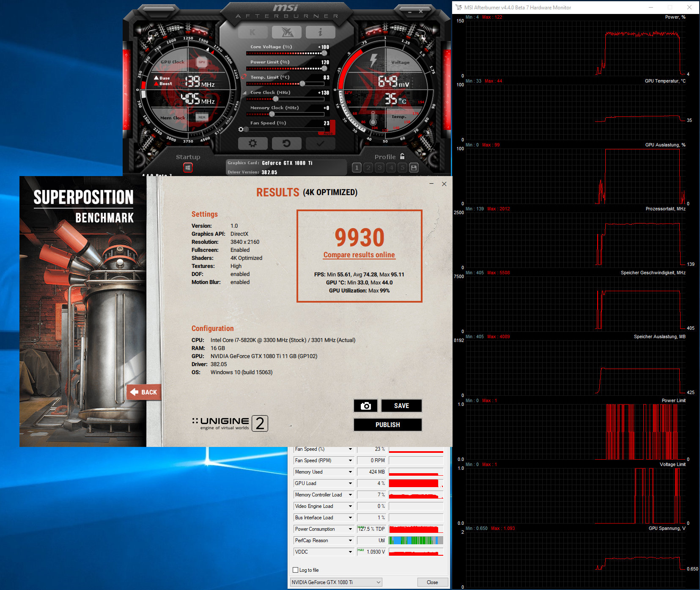Image resolution: width=700 pixels, height=590 pixels.
Task: Click the Core Clock slider handle
Action: (276, 99)
